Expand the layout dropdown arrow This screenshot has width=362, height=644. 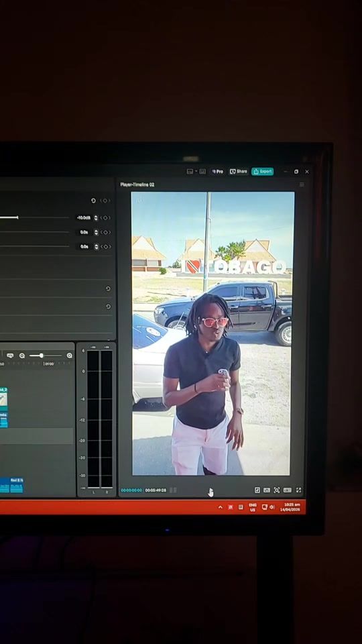(196, 171)
